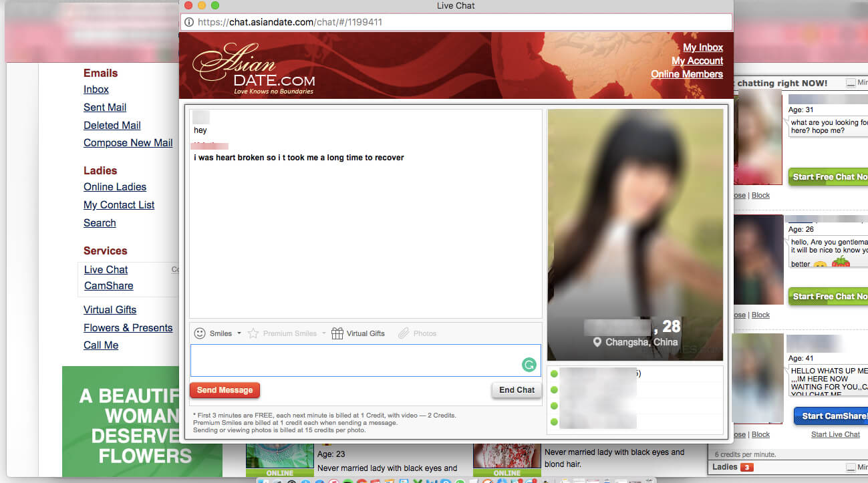The height and width of the screenshot is (483, 868).
Task: Expand the Smiles dropdown arrow
Action: (x=239, y=333)
